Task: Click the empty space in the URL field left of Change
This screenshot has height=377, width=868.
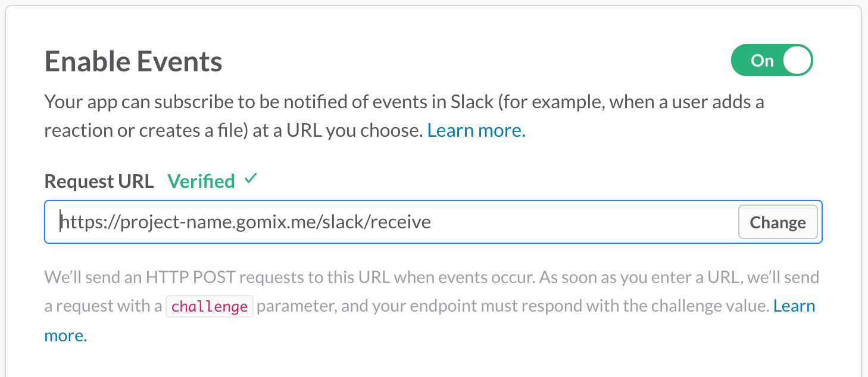Action: pyautogui.click(x=583, y=222)
